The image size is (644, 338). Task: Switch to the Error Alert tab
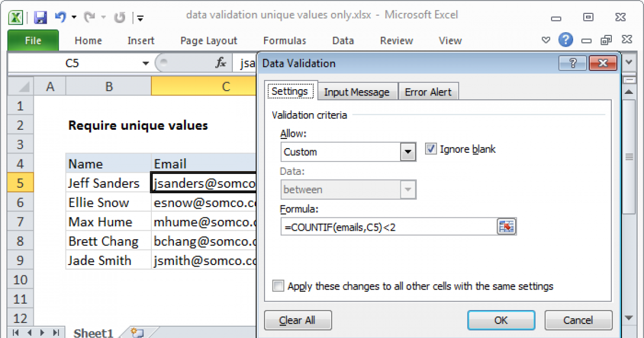[428, 92]
